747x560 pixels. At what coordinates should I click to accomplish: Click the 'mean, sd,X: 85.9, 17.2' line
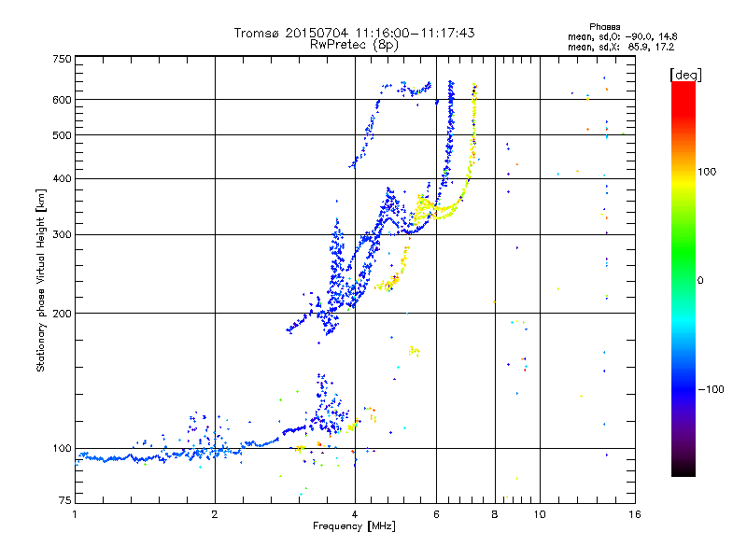(621, 48)
